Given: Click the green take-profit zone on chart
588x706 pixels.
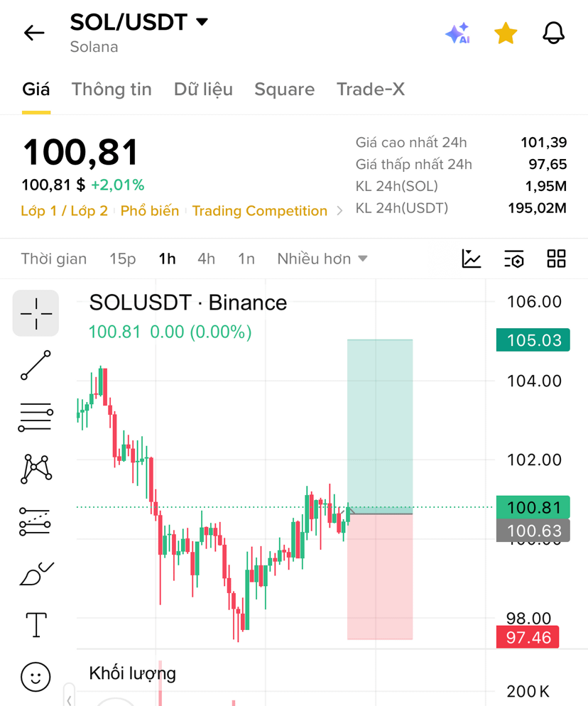Looking at the screenshot, I should pos(380,424).
